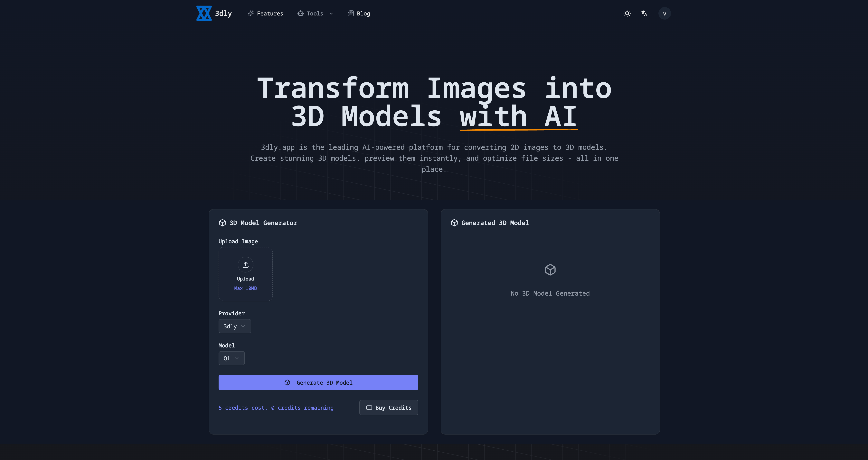Click the Buy Credits button
The image size is (868, 460).
tap(388, 408)
